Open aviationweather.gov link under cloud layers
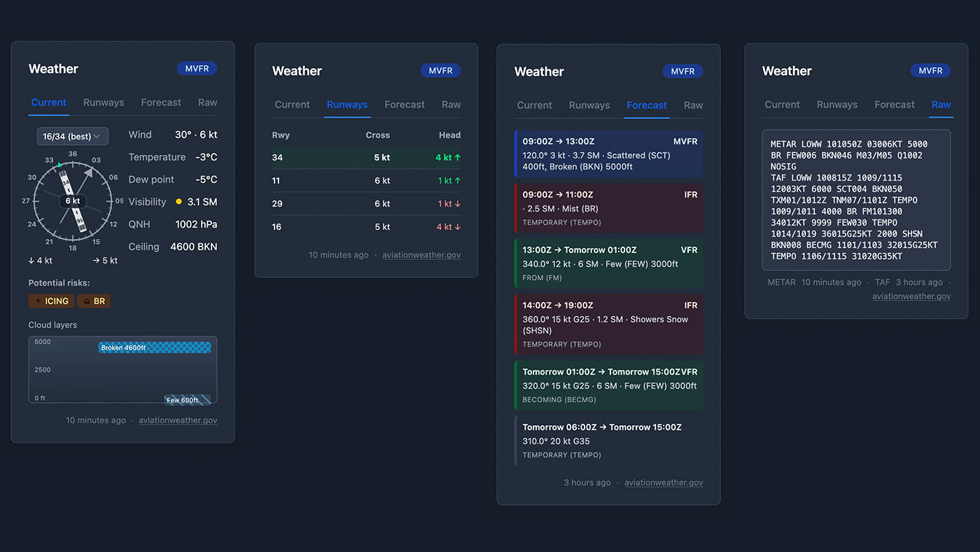 point(178,420)
